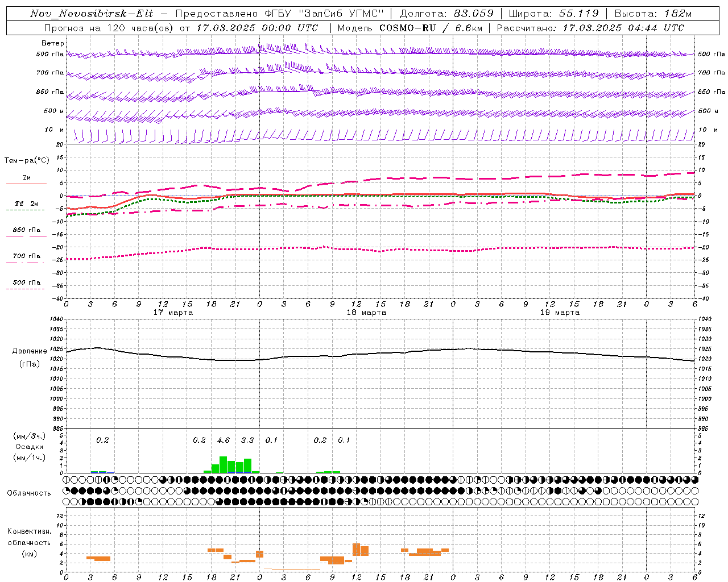728x582 pixels.
Task: Select the elevation value 182м
Action: 677,14
